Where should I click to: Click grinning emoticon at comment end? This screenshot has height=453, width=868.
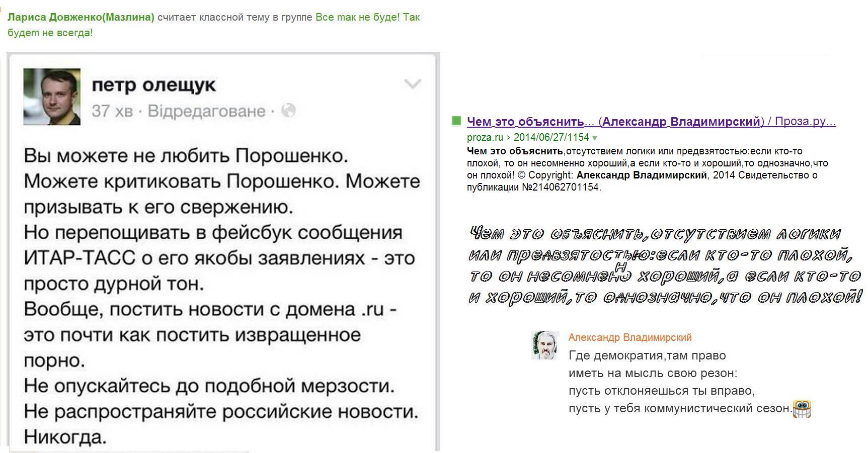(802, 409)
